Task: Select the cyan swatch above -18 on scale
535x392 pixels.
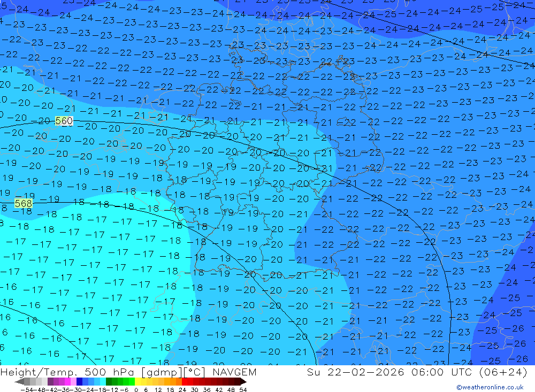Action: pyautogui.click(x=103, y=381)
